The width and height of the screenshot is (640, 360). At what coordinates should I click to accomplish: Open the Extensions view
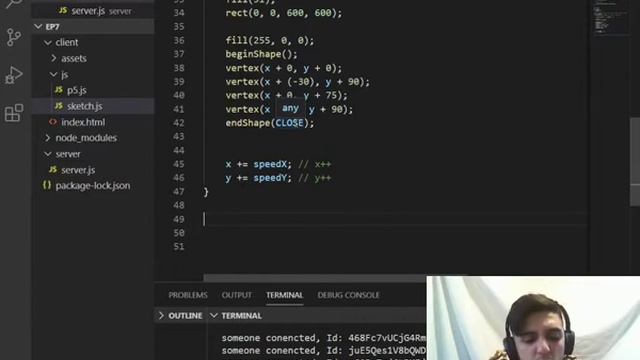pyautogui.click(x=13, y=113)
